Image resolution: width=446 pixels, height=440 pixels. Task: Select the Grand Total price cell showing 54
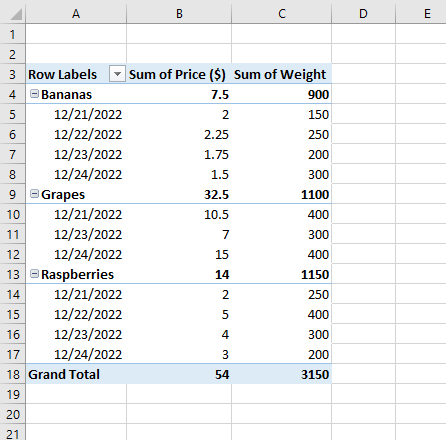pyautogui.click(x=179, y=374)
